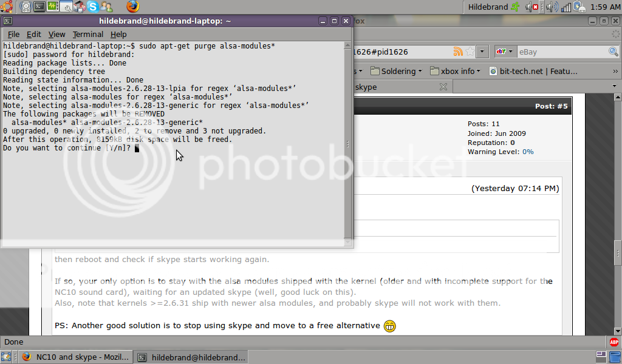Open the two-people messenger launcher

pos(106,6)
